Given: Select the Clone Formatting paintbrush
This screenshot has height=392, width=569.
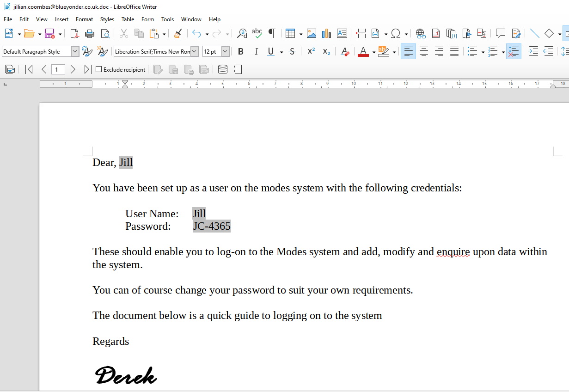Looking at the screenshot, I should coord(178,34).
